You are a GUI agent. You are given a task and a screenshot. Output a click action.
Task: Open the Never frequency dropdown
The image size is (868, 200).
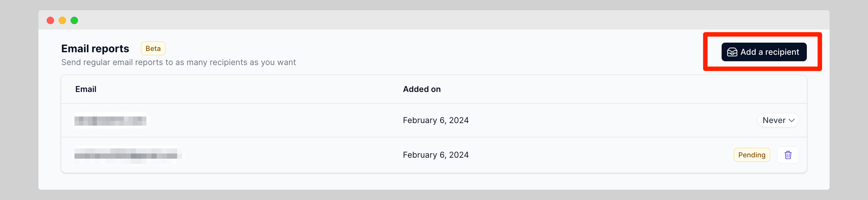coord(777,121)
